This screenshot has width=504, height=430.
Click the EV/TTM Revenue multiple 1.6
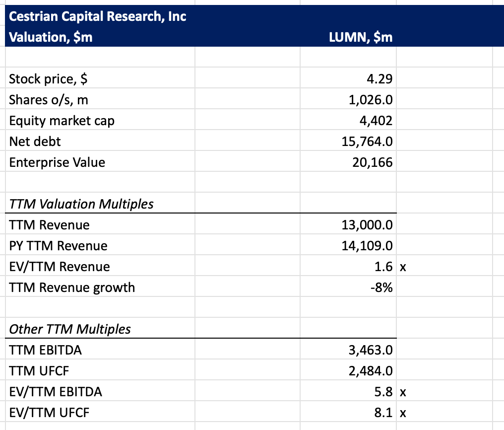pos(383,267)
